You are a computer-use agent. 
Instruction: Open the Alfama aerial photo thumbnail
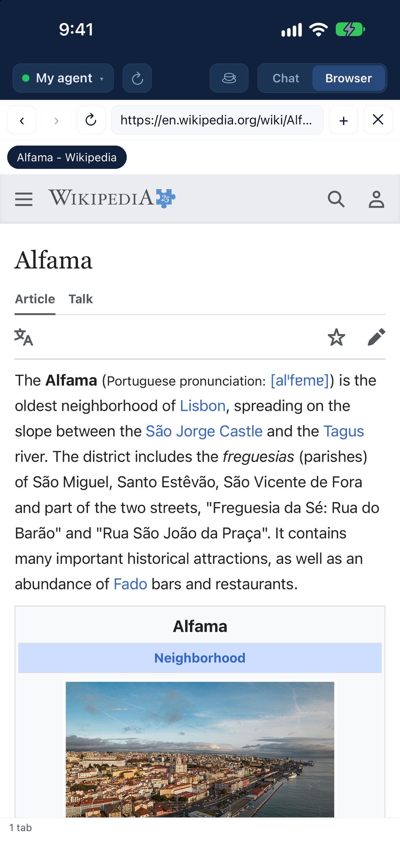tap(200, 749)
